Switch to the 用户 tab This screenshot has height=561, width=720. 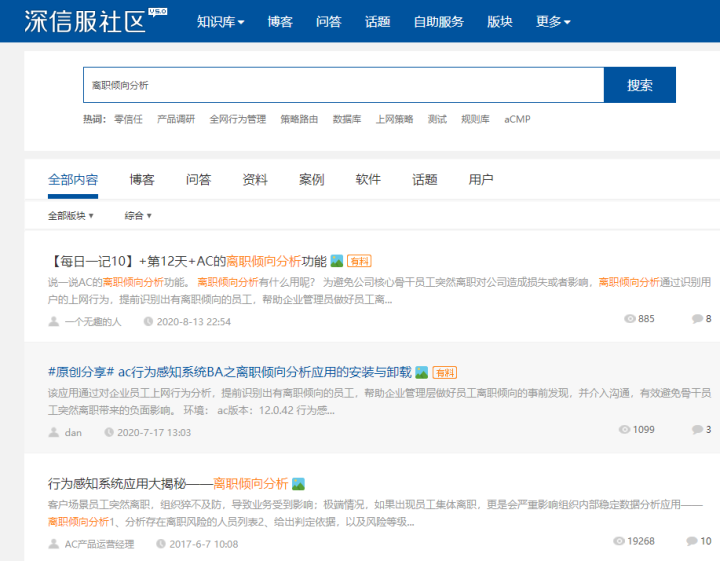click(x=481, y=180)
